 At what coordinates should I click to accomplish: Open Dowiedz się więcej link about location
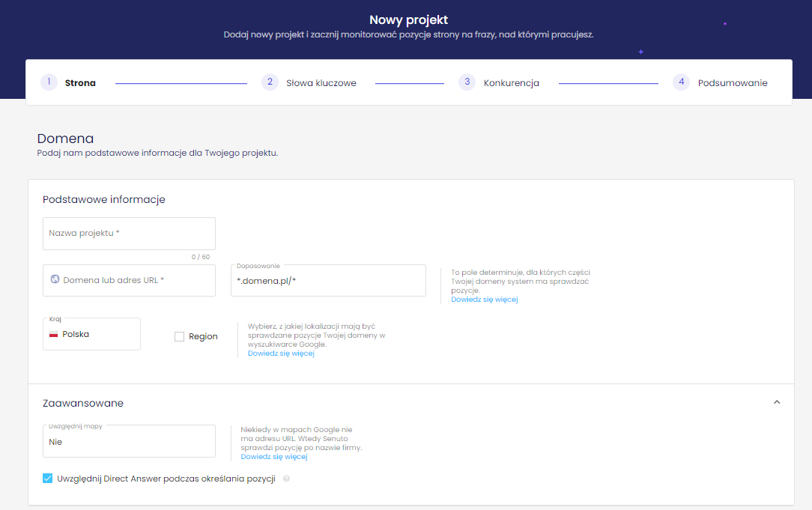click(281, 353)
